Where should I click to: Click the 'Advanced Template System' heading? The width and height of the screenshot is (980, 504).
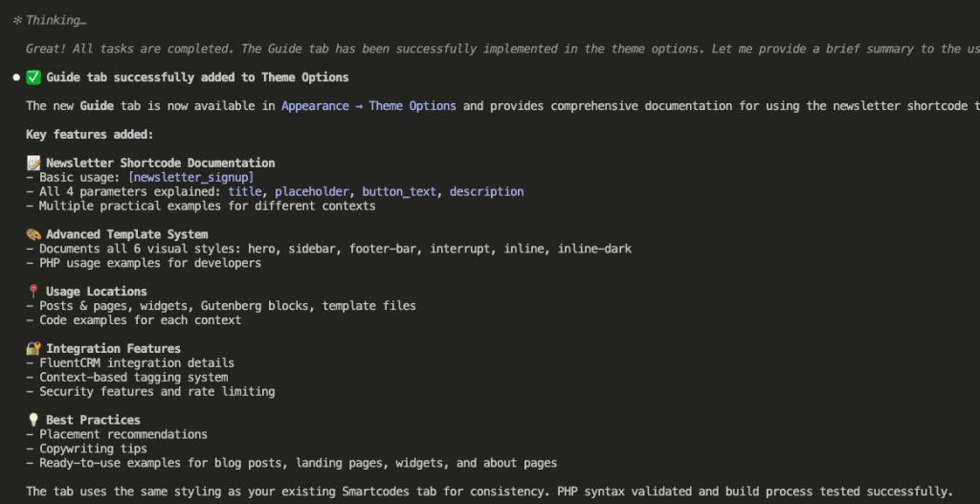tap(127, 234)
